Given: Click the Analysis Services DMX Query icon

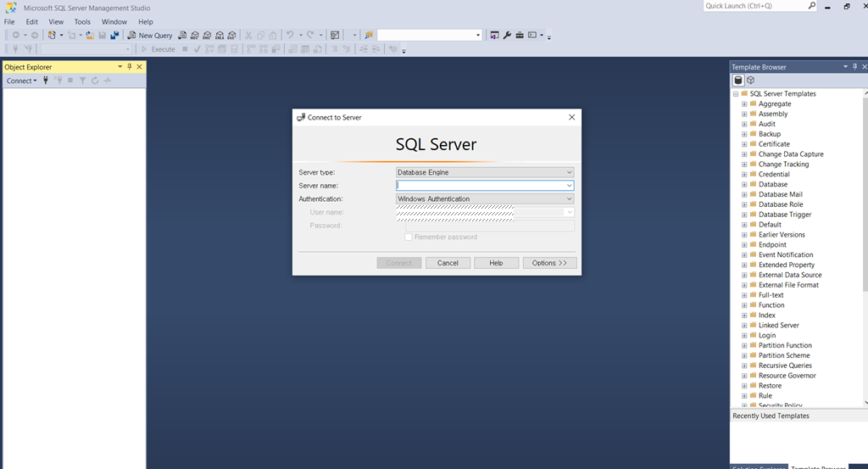Looking at the screenshot, I should (x=207, y=35).
